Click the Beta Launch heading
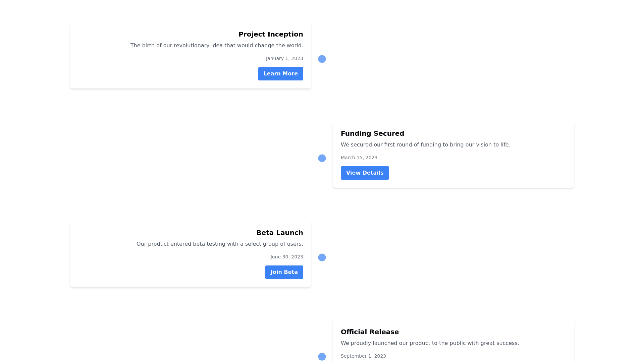Image resolution: width=644 pixels, height=362 pixels. click(x=279, y=233)
